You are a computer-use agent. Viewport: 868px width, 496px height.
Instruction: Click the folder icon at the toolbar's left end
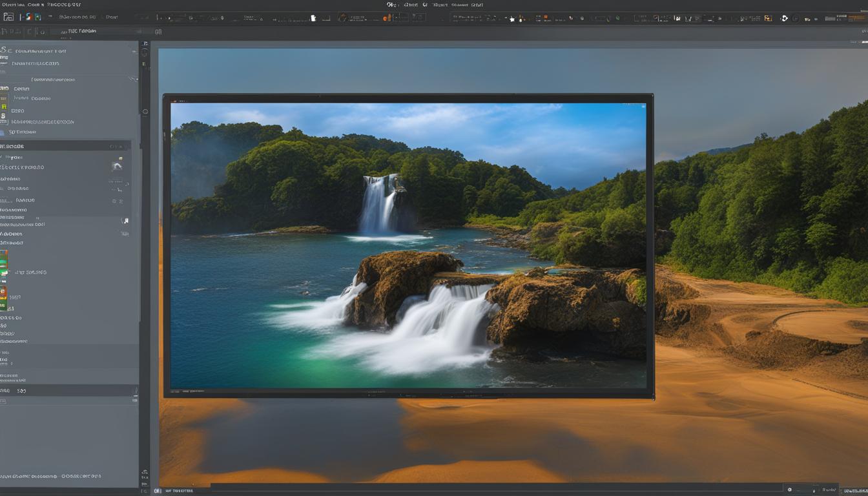10,17
